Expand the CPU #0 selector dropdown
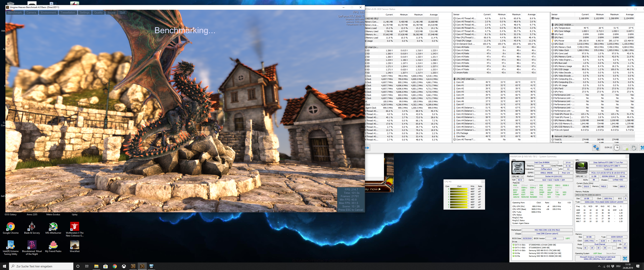The width and height of the screenshot is (644, 270). click(518, 177)
